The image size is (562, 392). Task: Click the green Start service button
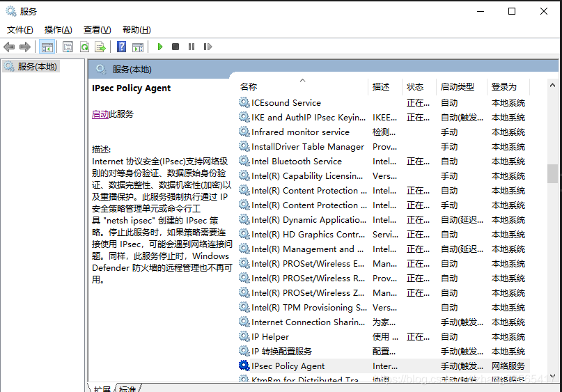[160, 47]
